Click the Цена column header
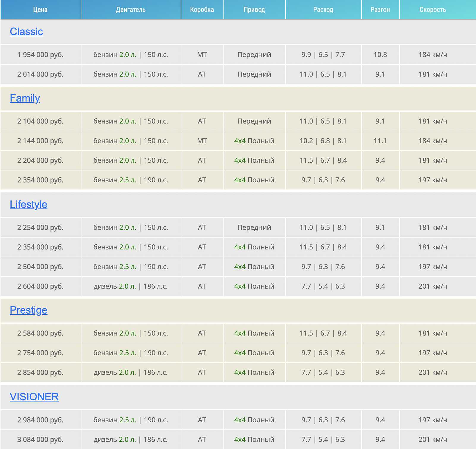 tap(40, 10)
